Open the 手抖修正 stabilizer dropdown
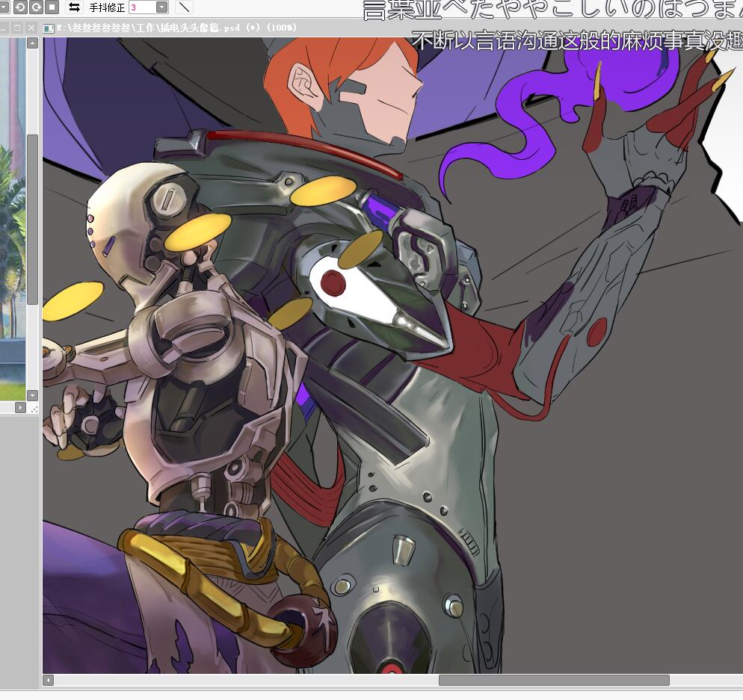The width and height of the screenshot is (743, 700). pos(162,7)
